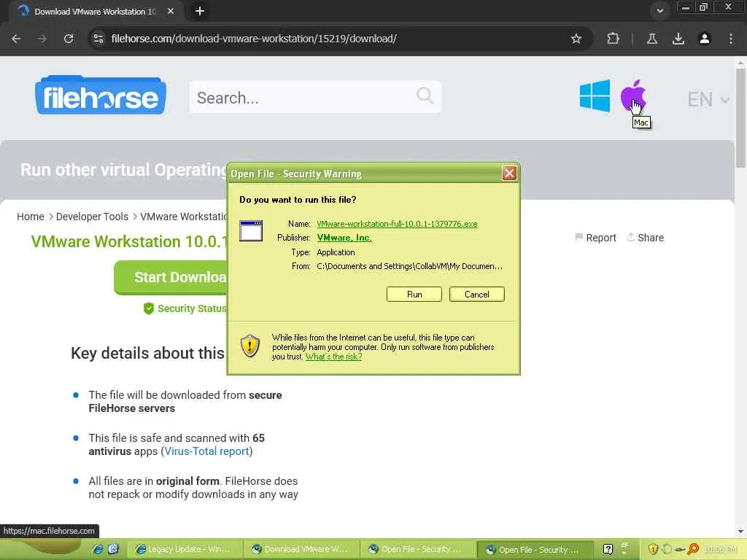
Task: Cancel the security warning dialog
Action: point(477,295)
